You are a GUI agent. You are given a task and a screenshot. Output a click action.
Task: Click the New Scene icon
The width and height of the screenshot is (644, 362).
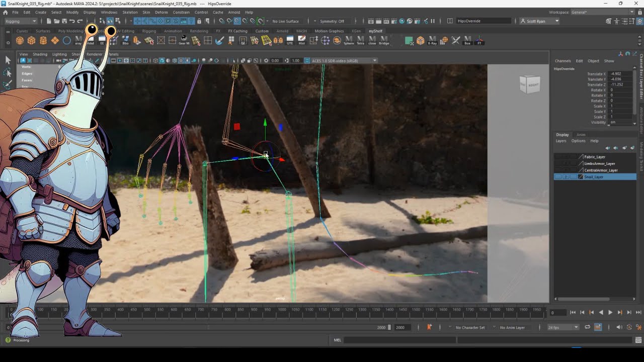tap(49, 21)
